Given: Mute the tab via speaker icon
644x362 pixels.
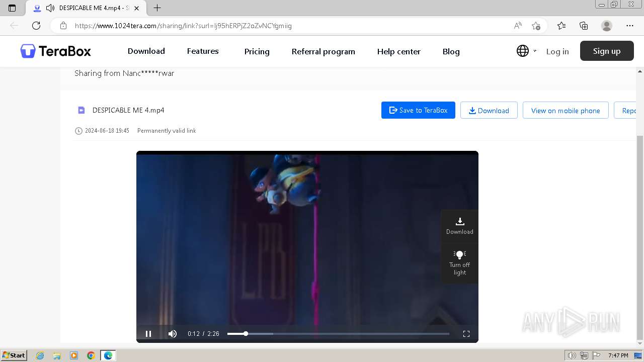Looking at the screenshot, I should (x=50, y=8).
